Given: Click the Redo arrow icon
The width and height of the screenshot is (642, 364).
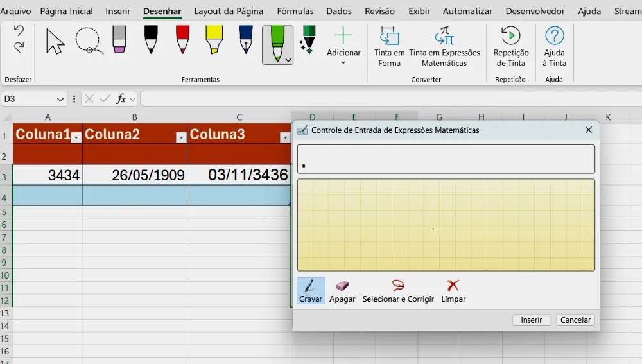Looking at the screenshot, I should coord(19,47).
